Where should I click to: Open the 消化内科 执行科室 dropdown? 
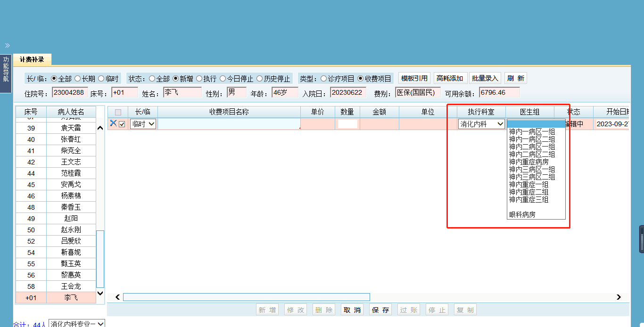tap(481, 124)
